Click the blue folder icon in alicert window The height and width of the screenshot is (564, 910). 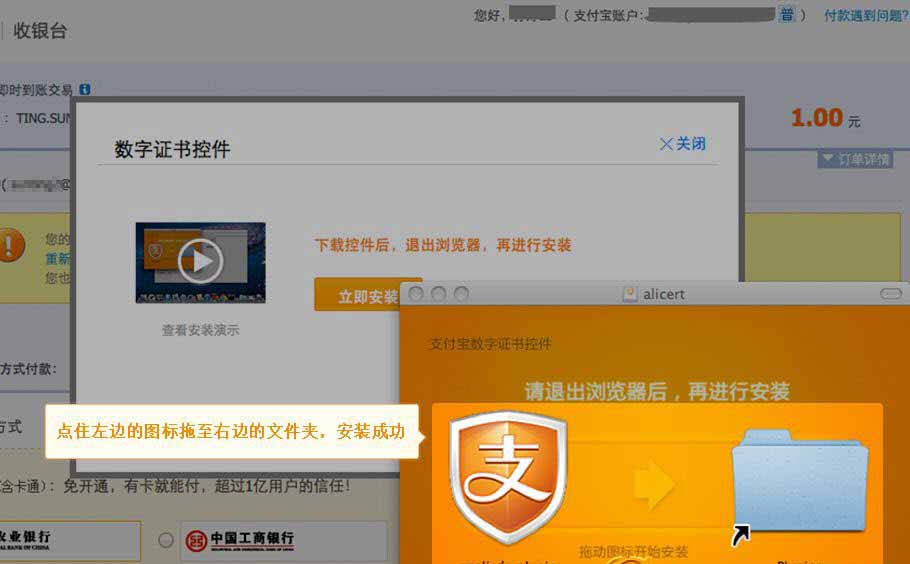pyautogui.click(x=800, y=480)
